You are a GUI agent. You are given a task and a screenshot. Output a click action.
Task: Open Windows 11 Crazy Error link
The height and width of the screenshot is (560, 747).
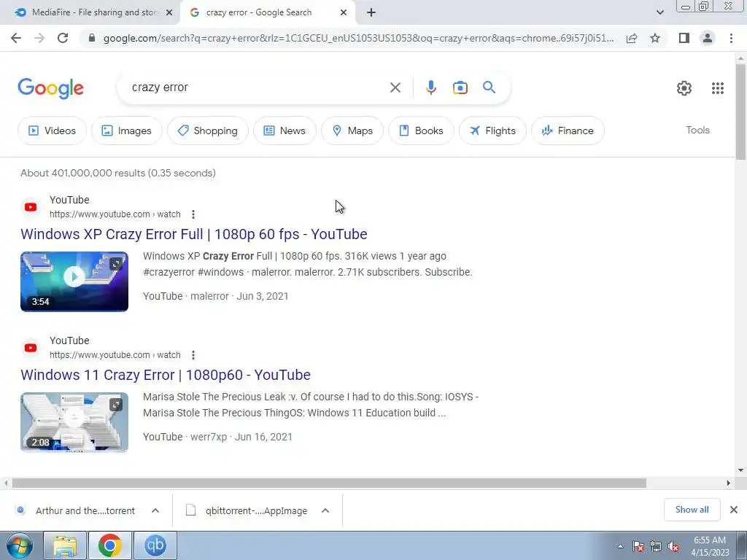[x=166, y=375]
